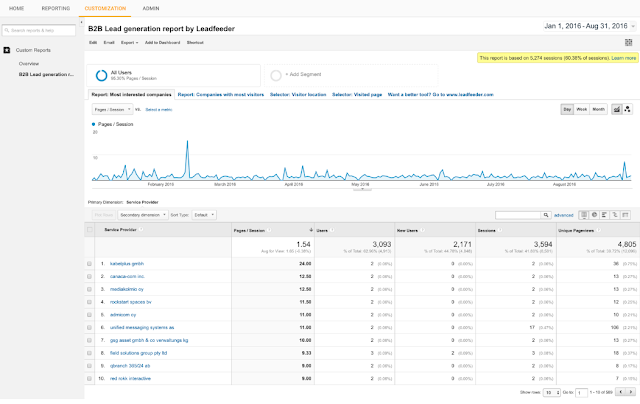Image resolution: width=640 pixels, height=404 pixels.
Task: Go to next page of table rows
Action: tap(631, 392)
